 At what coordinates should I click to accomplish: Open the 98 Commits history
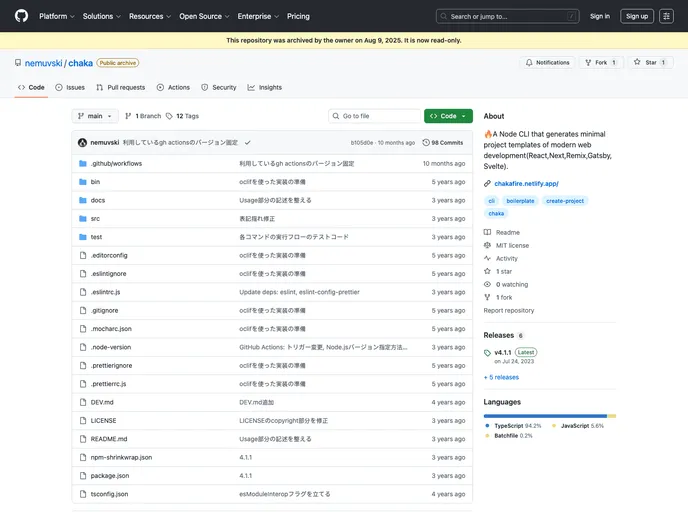[442, 142]
